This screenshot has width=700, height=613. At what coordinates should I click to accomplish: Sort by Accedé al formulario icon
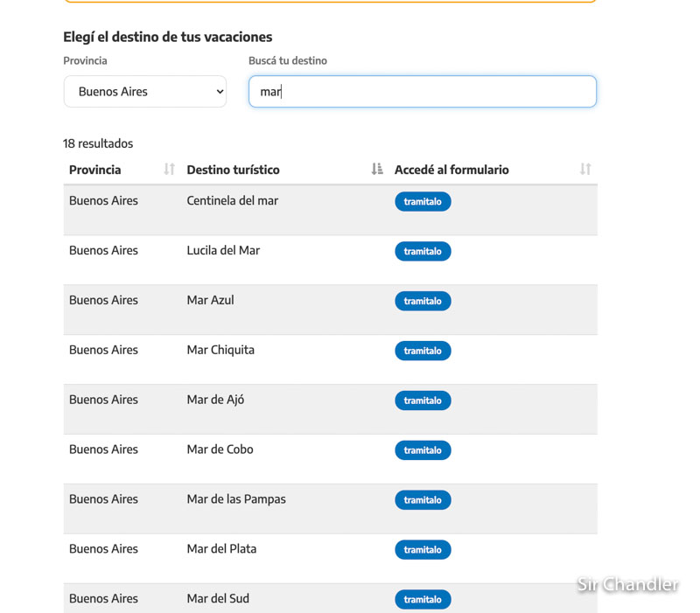click(585, 169)
